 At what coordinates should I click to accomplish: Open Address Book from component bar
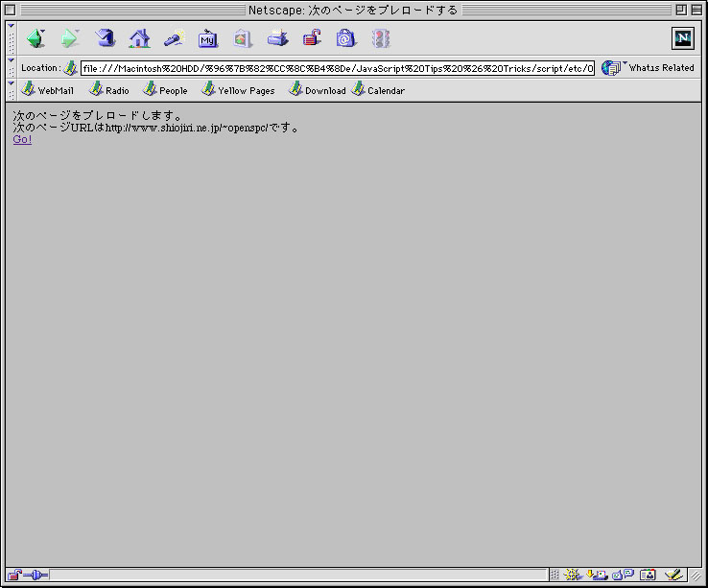[648, 575]
